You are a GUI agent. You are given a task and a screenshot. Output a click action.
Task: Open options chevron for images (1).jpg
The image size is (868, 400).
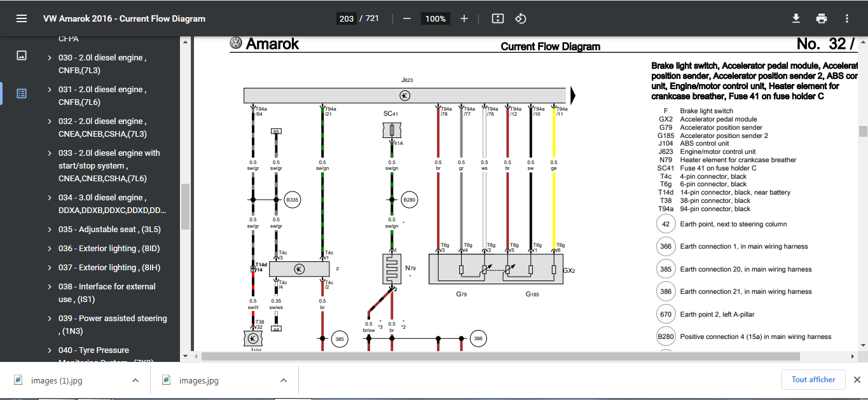[x=135, y=380]
